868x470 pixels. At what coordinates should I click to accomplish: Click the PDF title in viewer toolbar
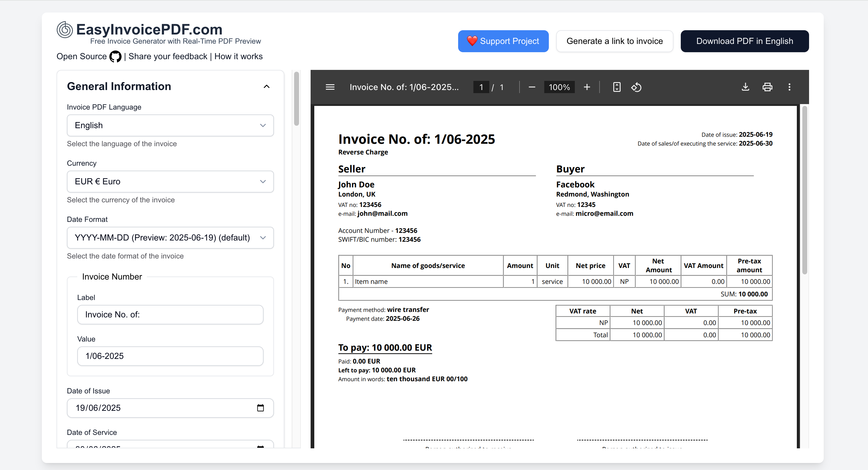click(x=404, y=87)
